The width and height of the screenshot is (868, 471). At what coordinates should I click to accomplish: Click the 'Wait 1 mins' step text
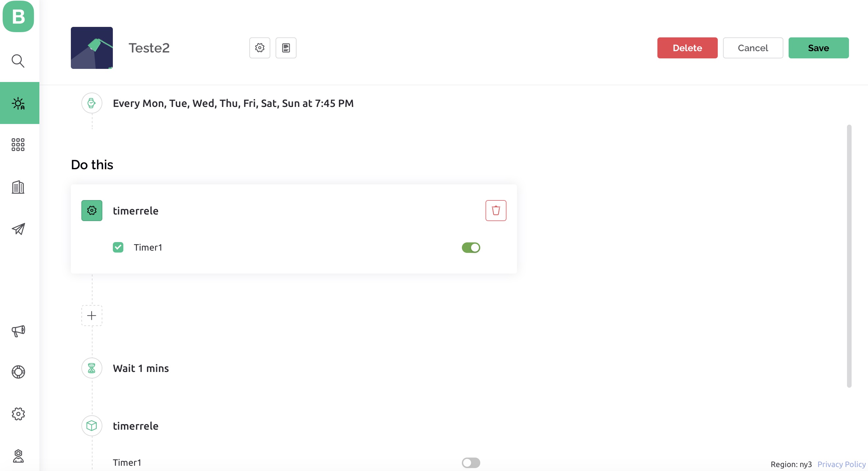point(141,368)
